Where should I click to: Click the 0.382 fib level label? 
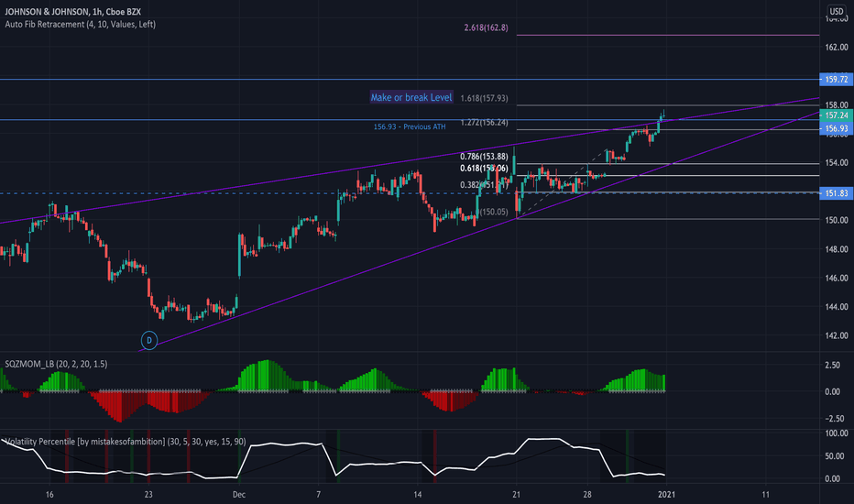coord(484,185)
